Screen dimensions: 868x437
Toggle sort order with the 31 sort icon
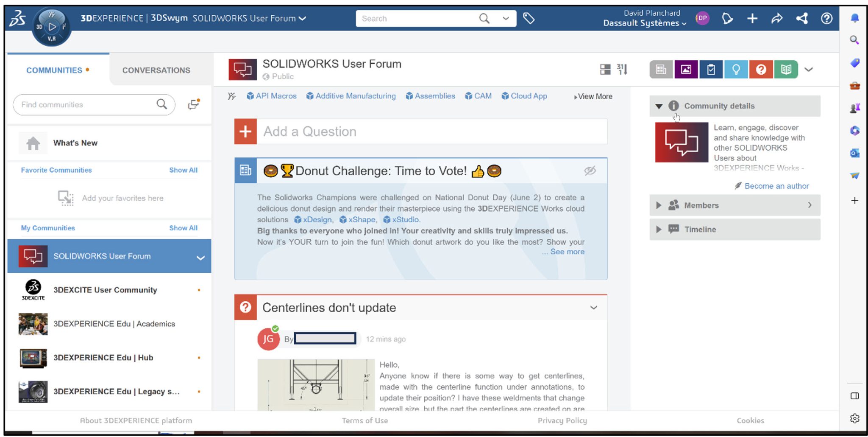[x=622, y=69]
